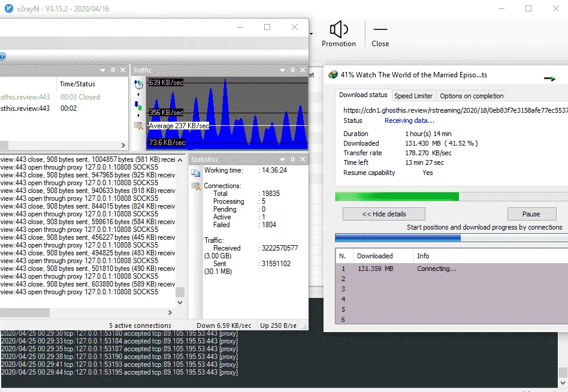Click the copy statistics icon in Statistics panel
The width and height of the screenshot is (568, 392).
tap(195, 173)
